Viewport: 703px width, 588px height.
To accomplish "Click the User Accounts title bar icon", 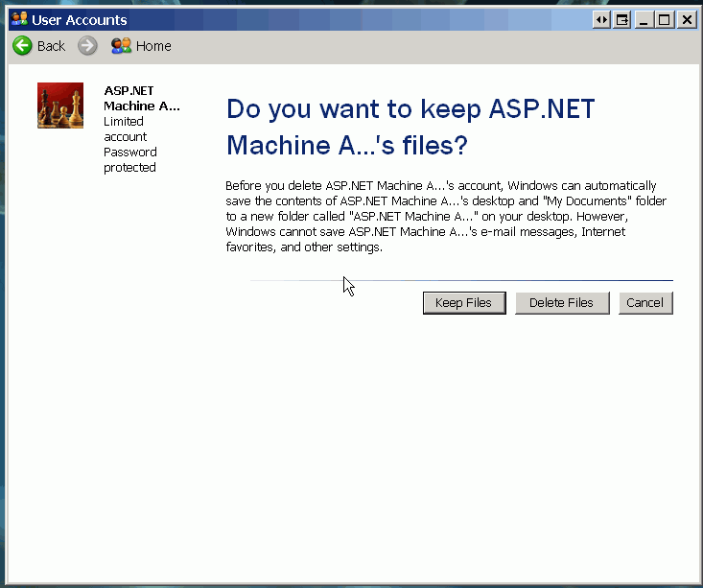I will coord(19,19).
